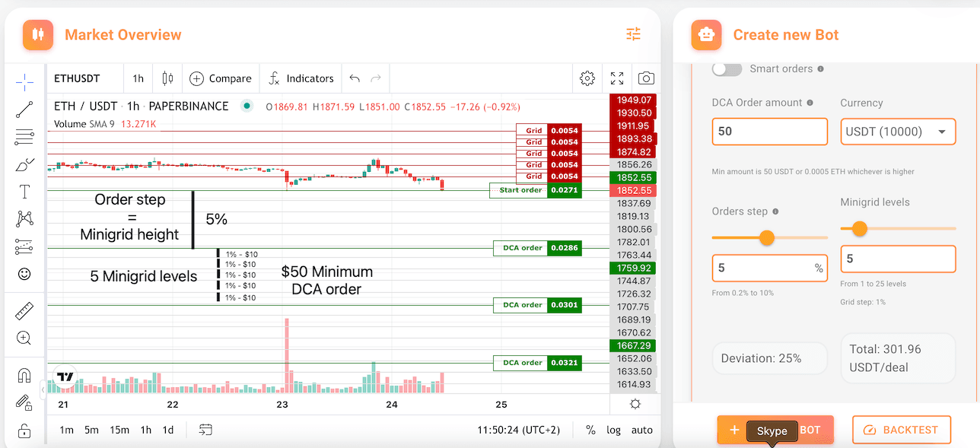Select the text annotation tool
The width and height of the screenshot is (980, 448).
(x=24, y=192)
